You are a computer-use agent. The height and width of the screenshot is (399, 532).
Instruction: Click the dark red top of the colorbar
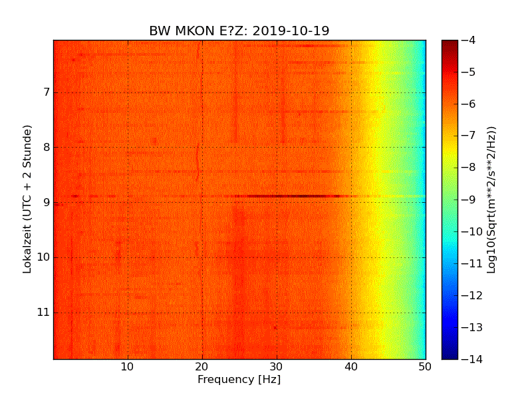coord(450,46)
